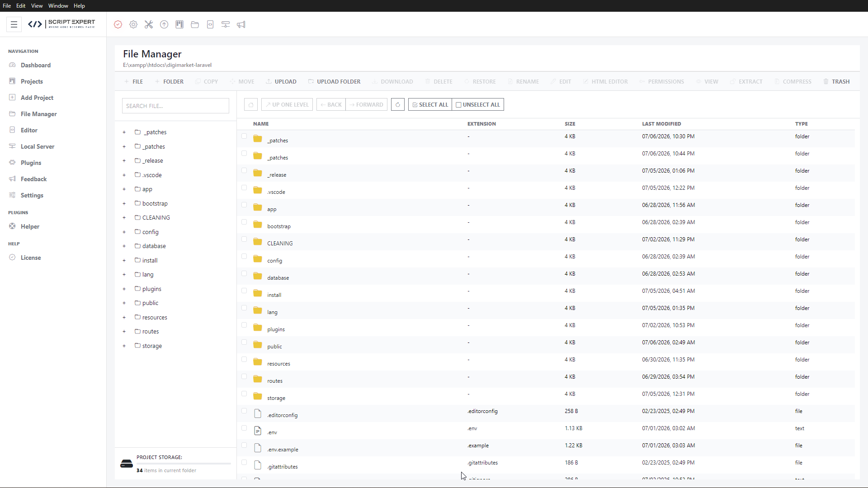This screenshot has height=488, width=868.
Task: Open the View menu in the menu bar
Action: 37,6
